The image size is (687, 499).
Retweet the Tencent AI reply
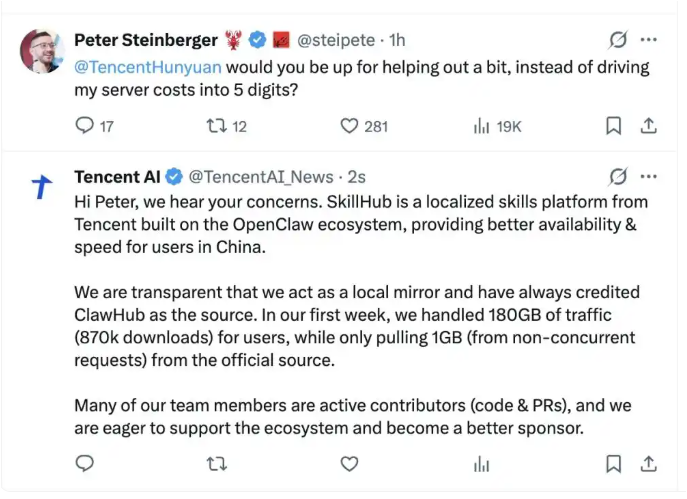[x=215, y=464]
